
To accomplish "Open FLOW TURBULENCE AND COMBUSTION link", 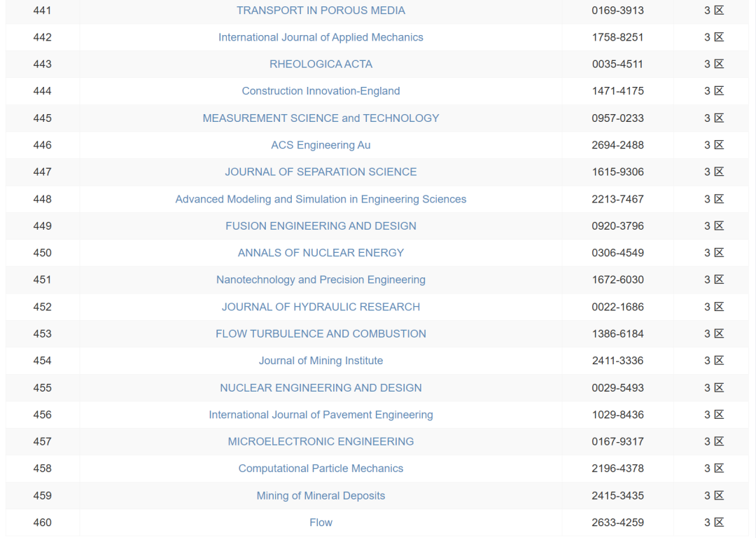I will click(321, 334).
